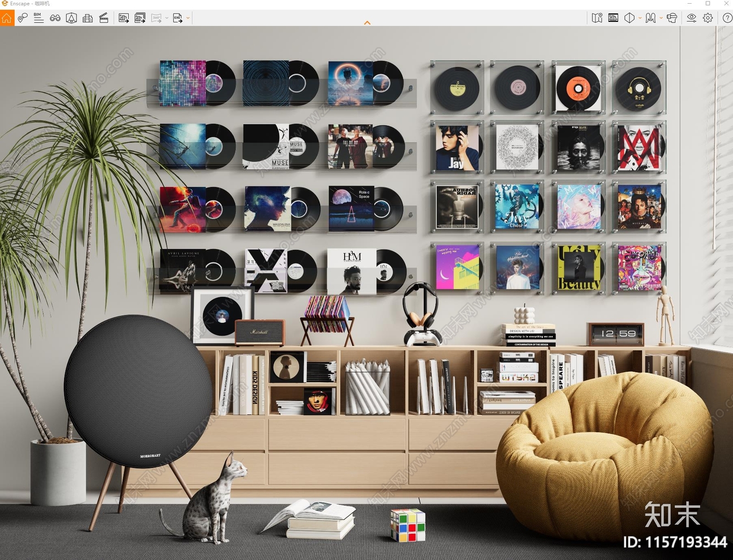The width and height of the screenshot is (733, 560).
Task: Enable the VR headset mode
Action: 672,18
